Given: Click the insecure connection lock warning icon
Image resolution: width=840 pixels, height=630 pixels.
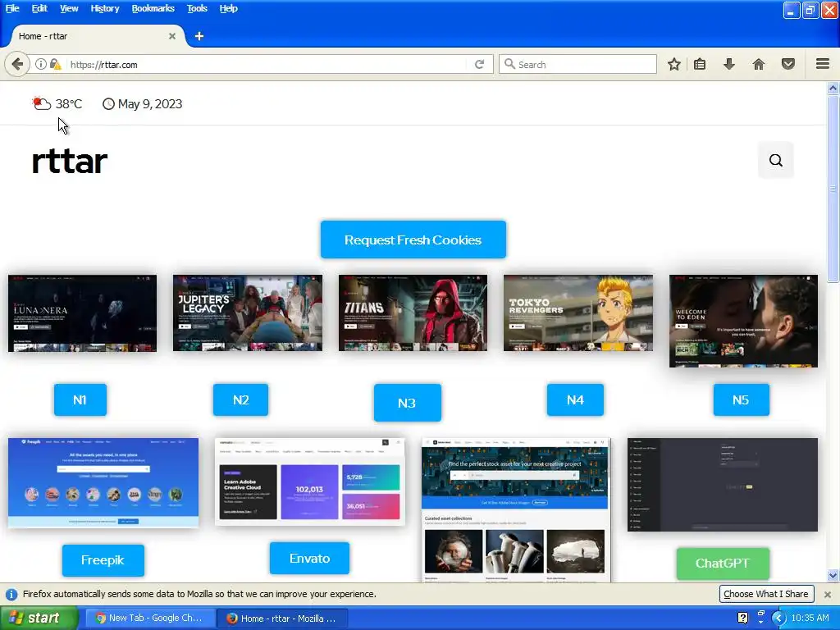Looking at the screenshot, I should (55, 64).
